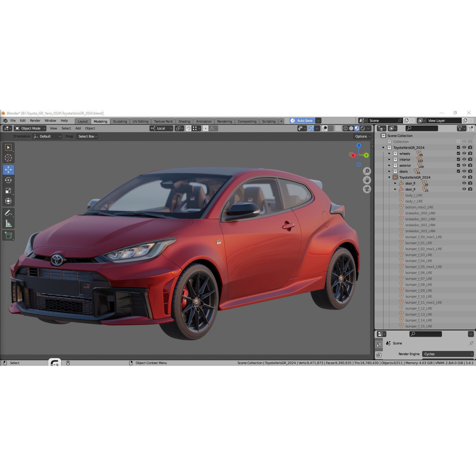Switch to wireframe viewport shading
Image resolution: width=476 pixels, height=476 pixels.
[346, 128]
